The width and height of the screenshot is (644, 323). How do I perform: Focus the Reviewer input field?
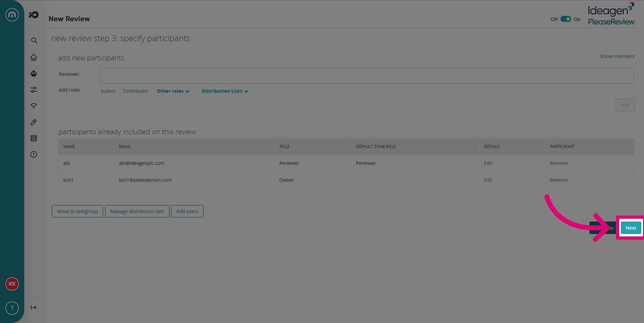tap(367, 76)
